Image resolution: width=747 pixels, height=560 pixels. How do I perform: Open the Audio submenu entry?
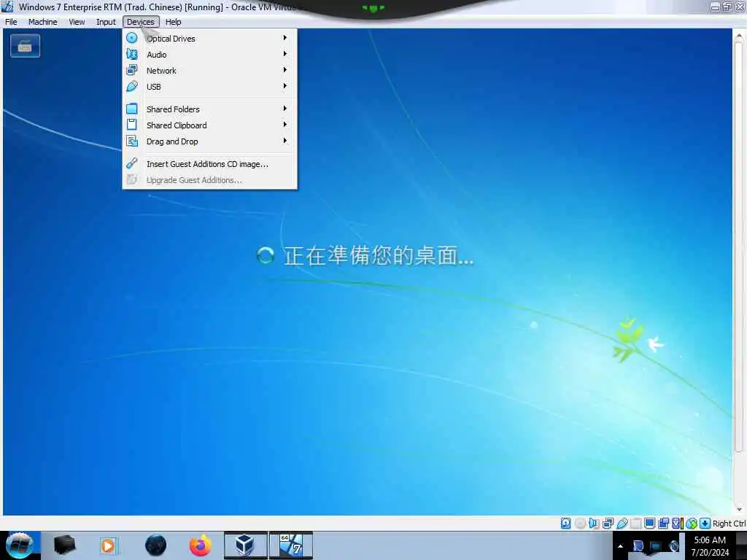(x=209, y=54)
